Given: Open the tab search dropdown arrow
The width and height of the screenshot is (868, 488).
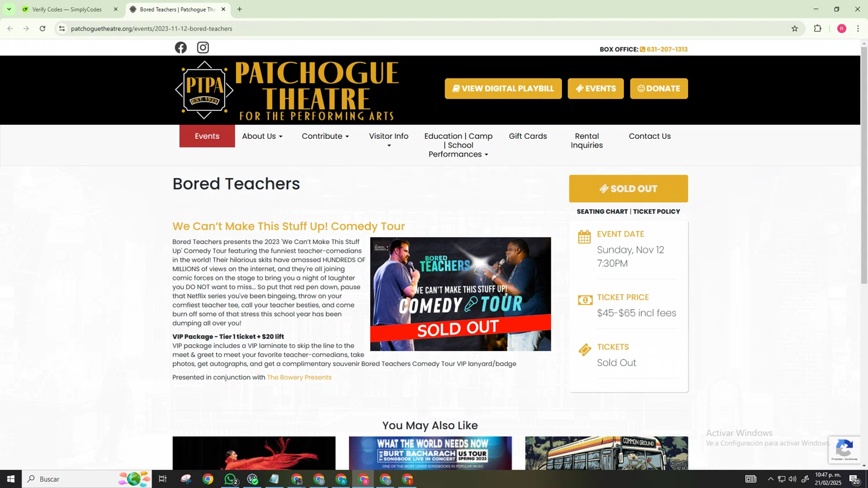Looking at the screenshot, I should [x=9, y=9].
